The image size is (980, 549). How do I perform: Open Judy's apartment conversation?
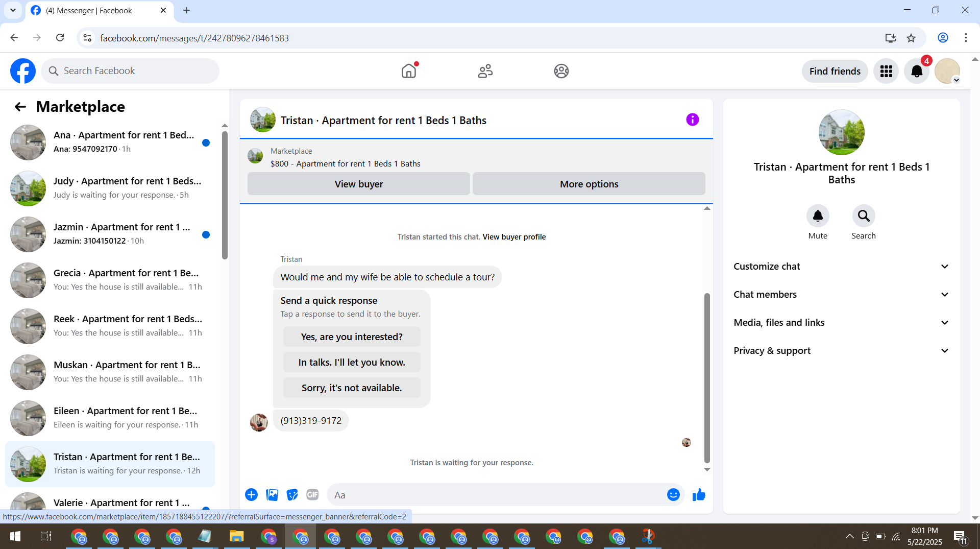click(x=110, y=188)
